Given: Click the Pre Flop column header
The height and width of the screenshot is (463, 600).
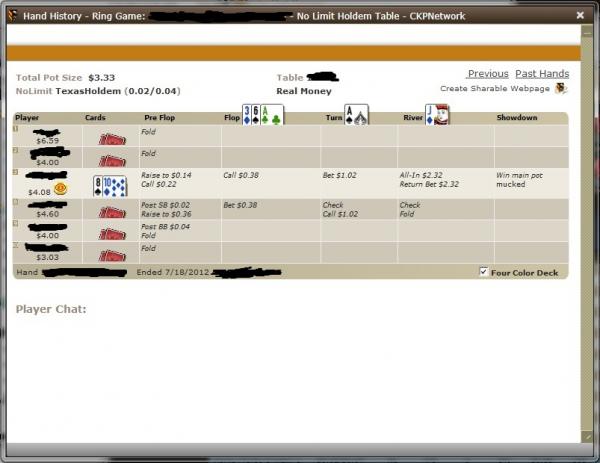Looking at the screenshot, I should [x=160, y=118].
